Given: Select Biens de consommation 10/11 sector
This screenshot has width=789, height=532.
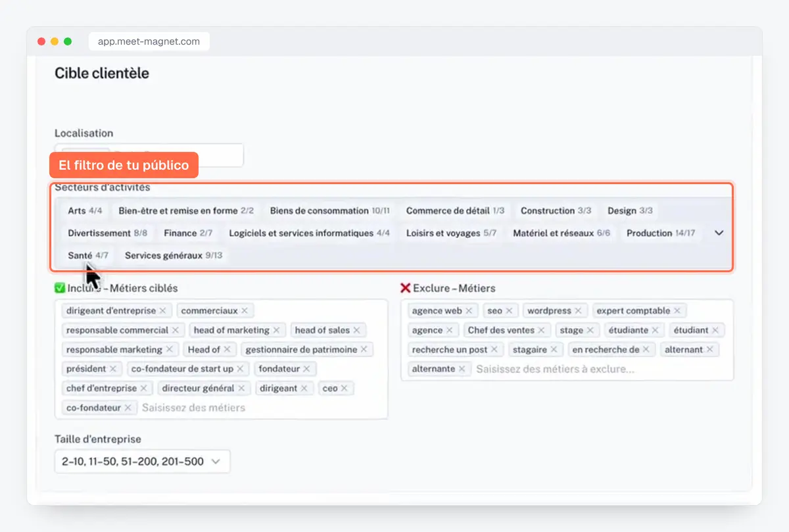Looking at the screenshot, I should coord(330,210).
